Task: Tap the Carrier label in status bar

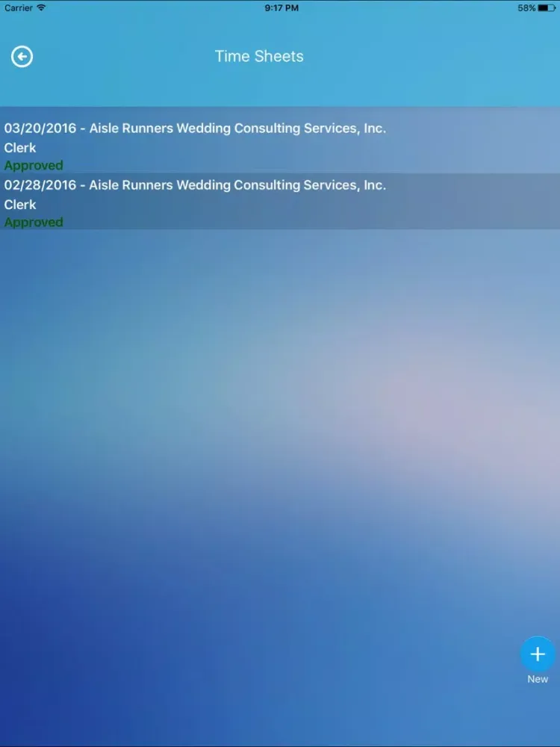Action: [19, 8]
